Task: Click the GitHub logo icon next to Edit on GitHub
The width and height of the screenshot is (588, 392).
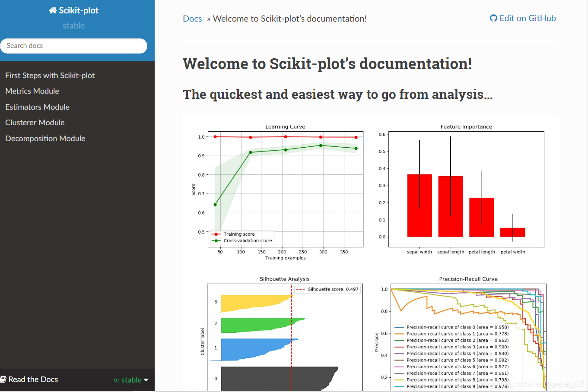Action: [493, 18]
